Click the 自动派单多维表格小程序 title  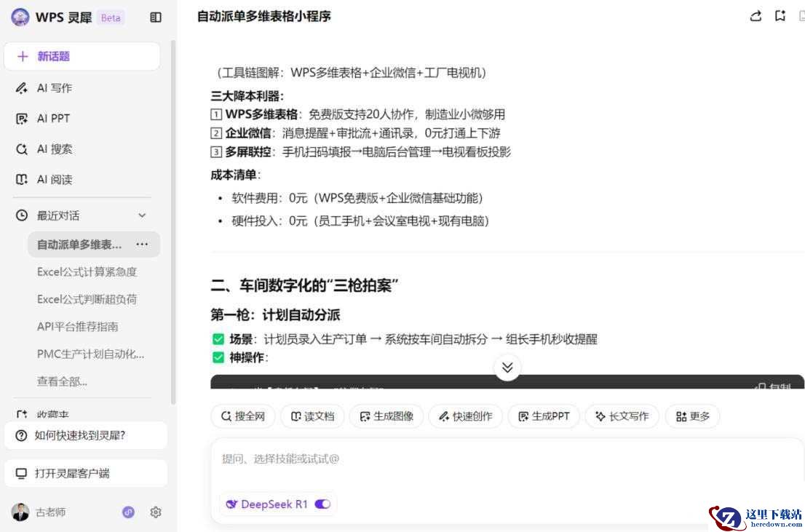[264, 17]
